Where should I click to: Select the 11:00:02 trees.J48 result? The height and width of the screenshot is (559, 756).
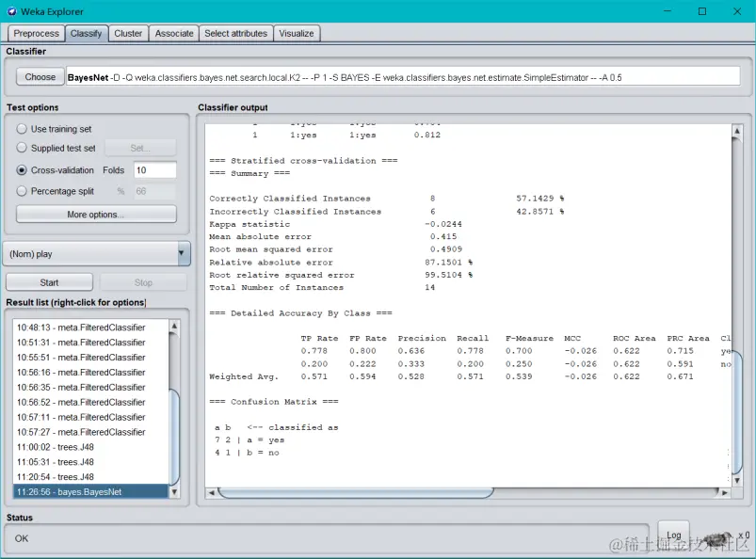click(90, 447)
